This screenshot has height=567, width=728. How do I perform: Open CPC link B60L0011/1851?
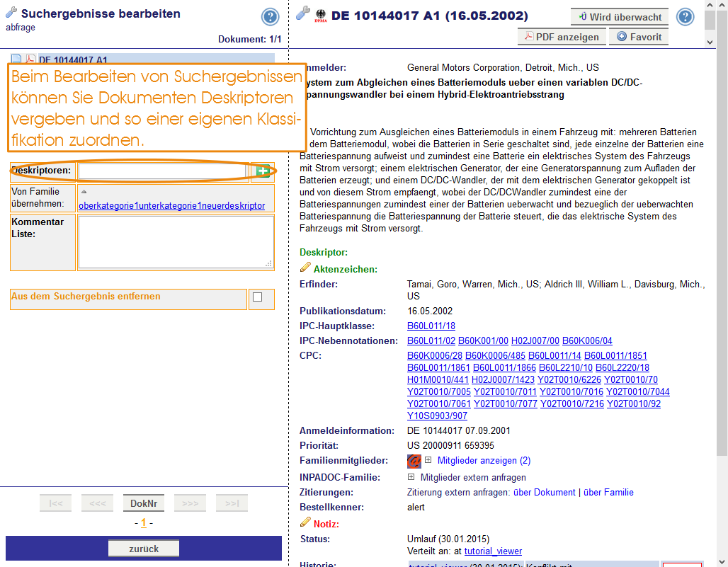(x=615, y=355)
